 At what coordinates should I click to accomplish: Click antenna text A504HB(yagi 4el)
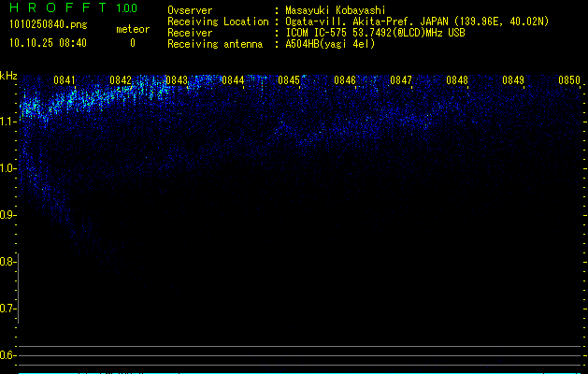point(330,44)
